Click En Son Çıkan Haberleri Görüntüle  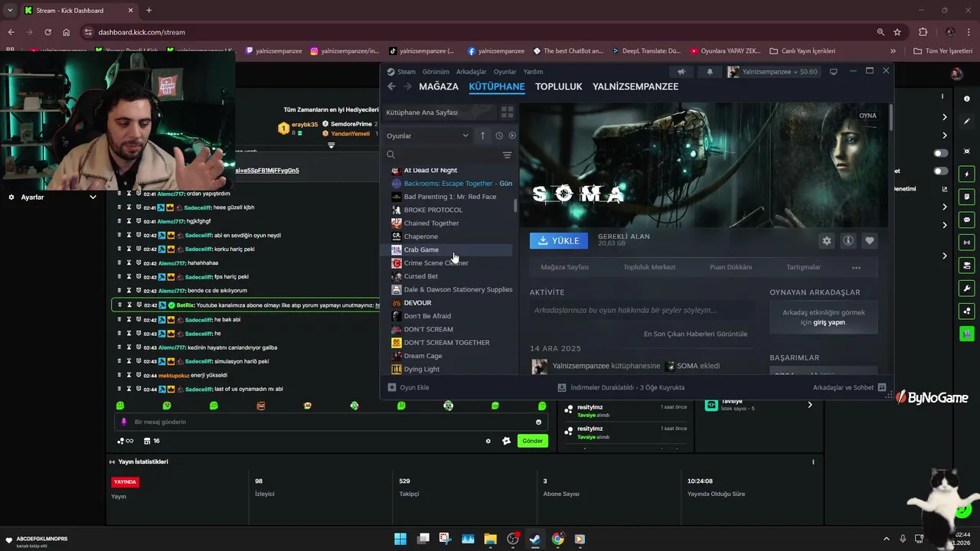[x=695, y=334]
